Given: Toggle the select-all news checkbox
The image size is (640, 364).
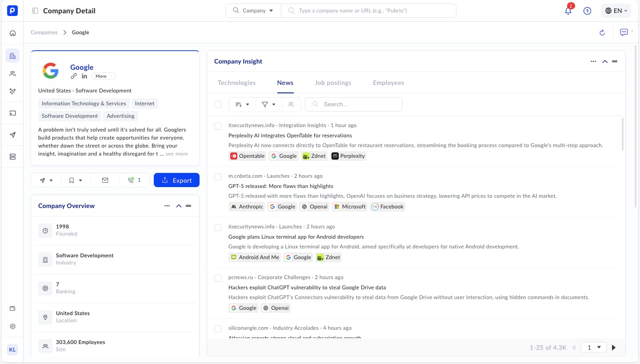Looking at the screenshot, I should (x=218, y=104).
